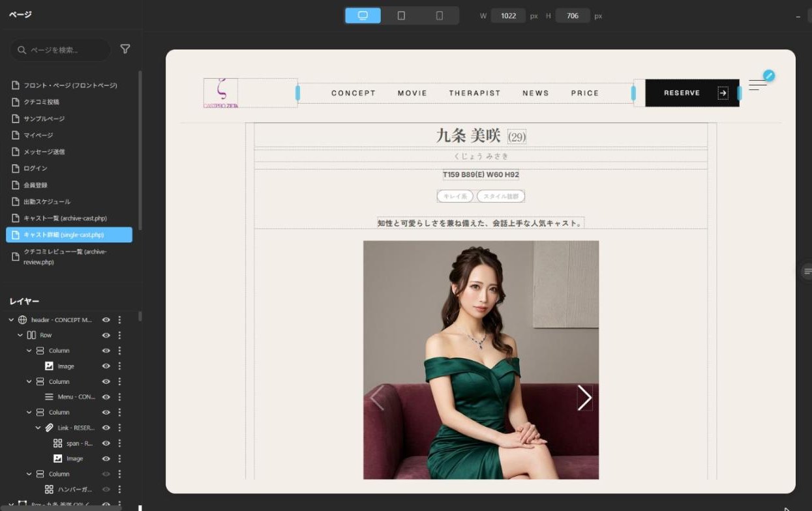
Task: Open options menu for Link - RESERVE layer
Action: (x=119, y=428)
